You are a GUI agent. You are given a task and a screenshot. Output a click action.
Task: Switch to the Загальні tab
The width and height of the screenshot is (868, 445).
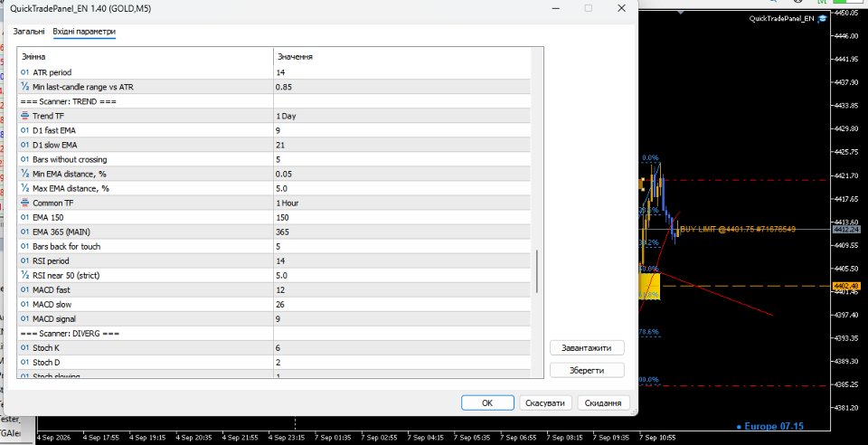click(29, 32)
